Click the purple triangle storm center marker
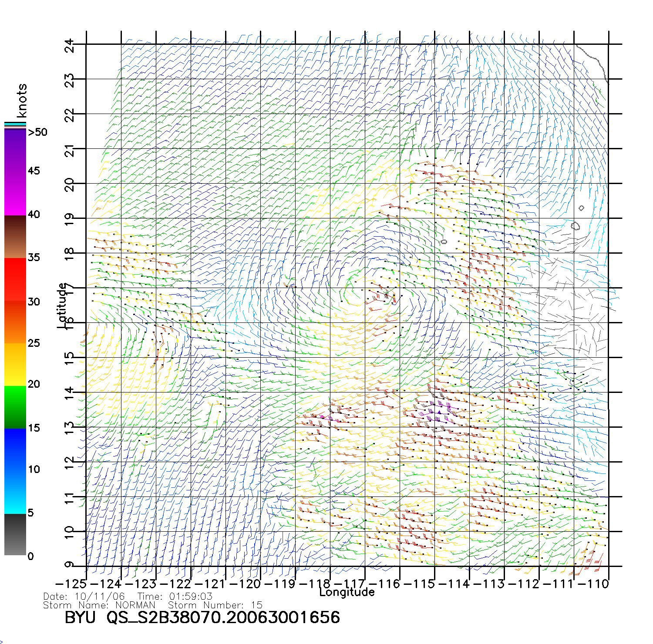Image resolution: width=653 pixels, height=644 pixels. click(439, 412)
